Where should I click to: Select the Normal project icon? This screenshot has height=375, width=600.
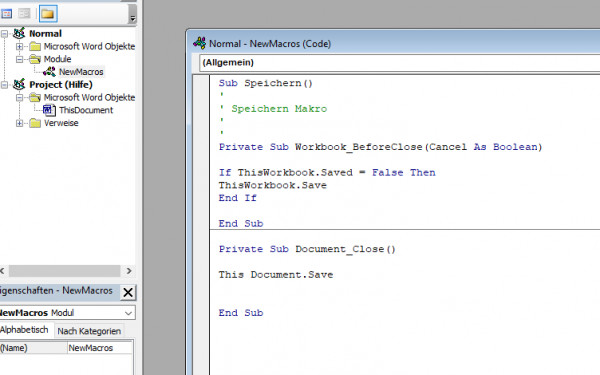(19, 33)
